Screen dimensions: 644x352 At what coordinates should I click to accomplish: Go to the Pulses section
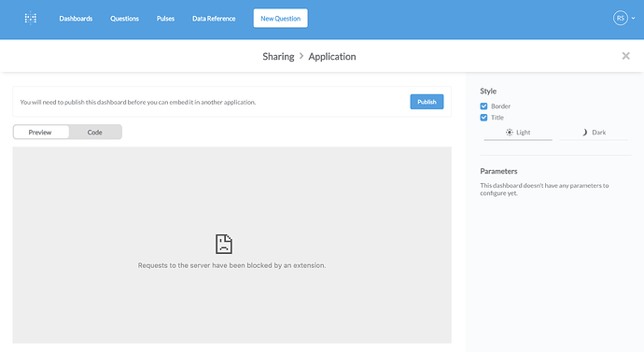[x=165, y=19]
